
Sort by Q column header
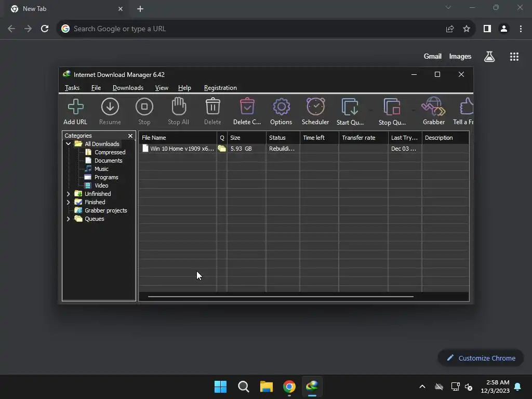[222, 138]
